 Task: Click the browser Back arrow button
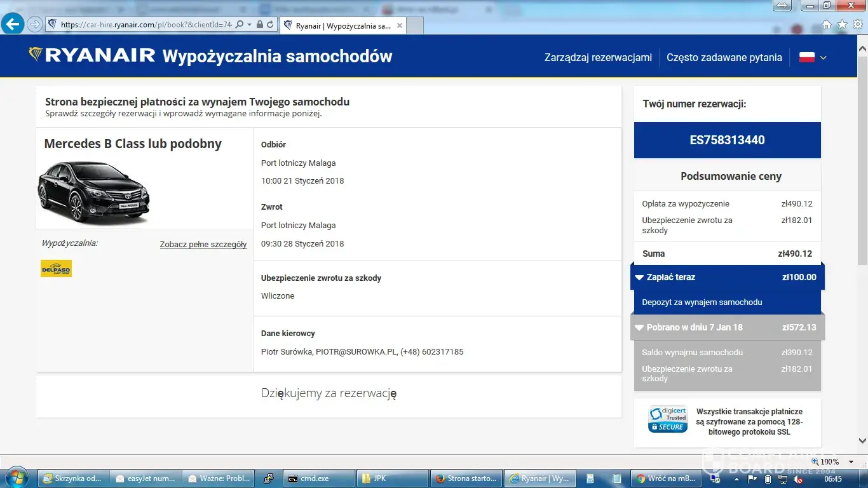click(x=13, y=24)
